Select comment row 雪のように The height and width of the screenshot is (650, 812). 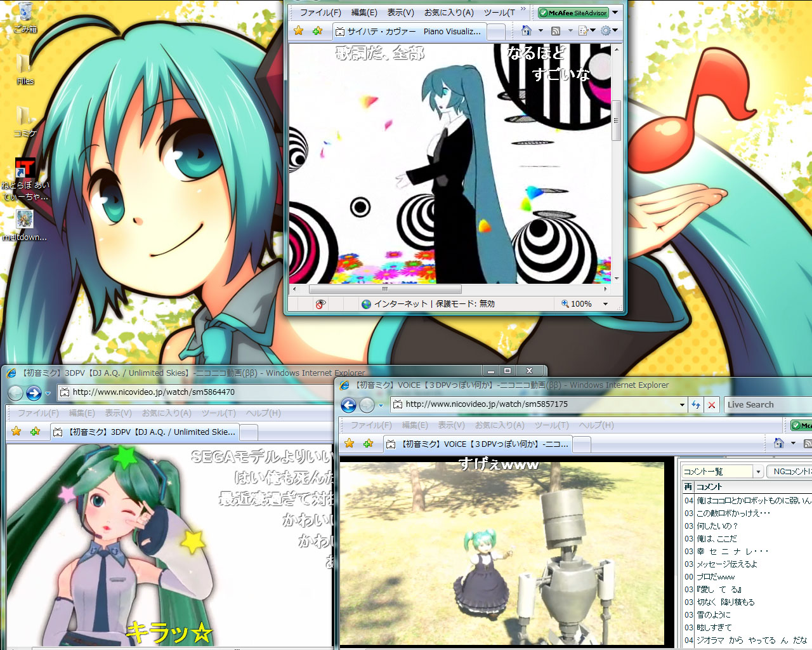pyautogui.click(x=747, y=614)
